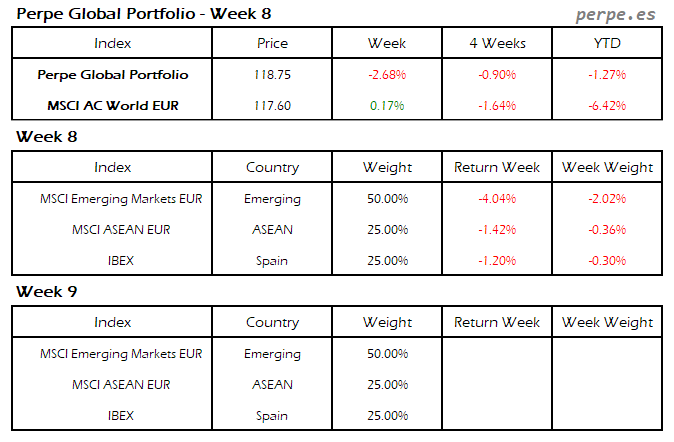Select the YTD column header

[608, 43]
